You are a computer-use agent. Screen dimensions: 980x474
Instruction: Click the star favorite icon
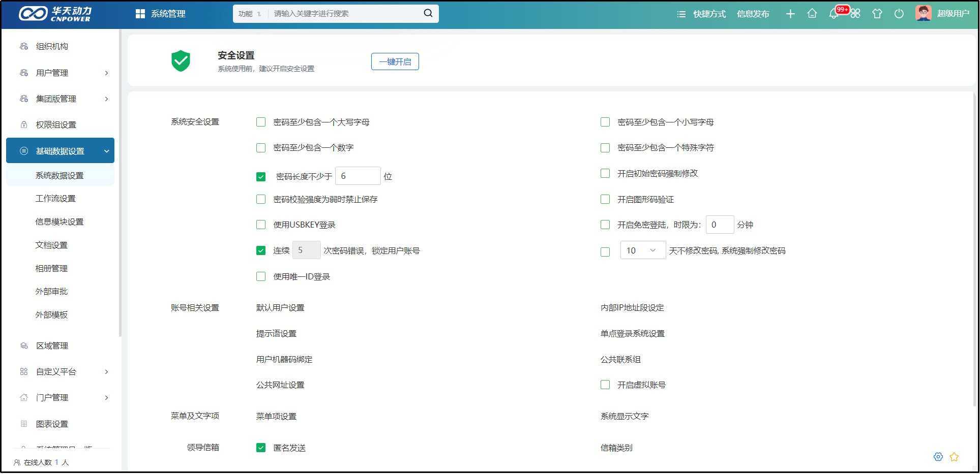[954, 457]
